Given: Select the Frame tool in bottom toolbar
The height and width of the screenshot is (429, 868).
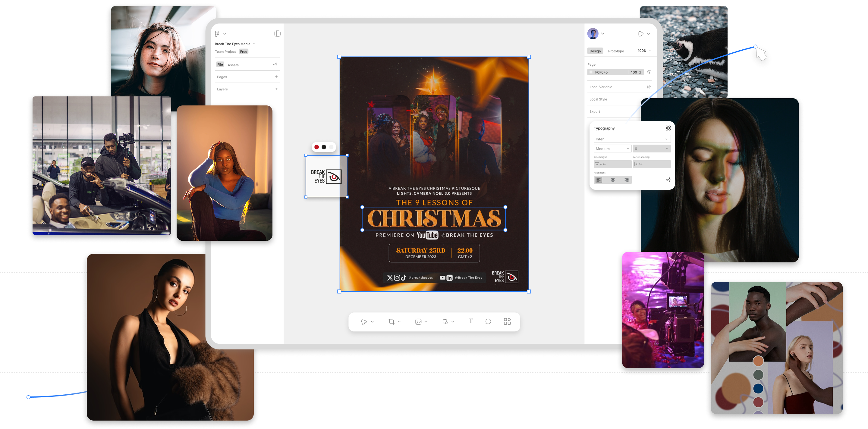Looking at the screenshot, I should click(x=391, y=322).
